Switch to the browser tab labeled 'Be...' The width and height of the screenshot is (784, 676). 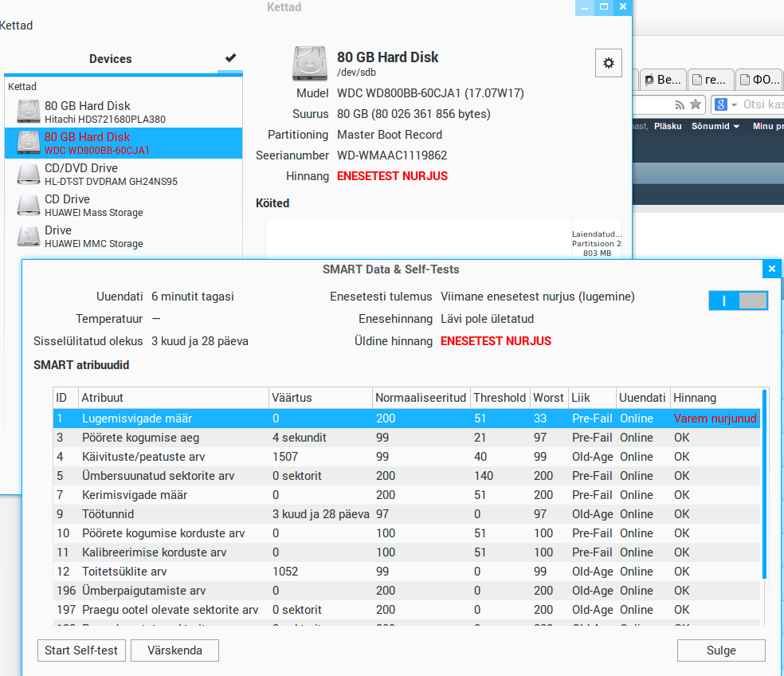(663, 80)
